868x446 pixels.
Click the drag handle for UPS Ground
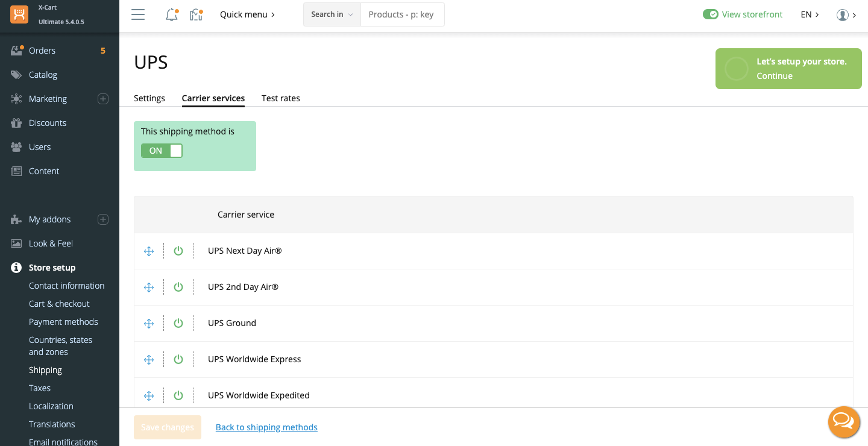[149, 324]
